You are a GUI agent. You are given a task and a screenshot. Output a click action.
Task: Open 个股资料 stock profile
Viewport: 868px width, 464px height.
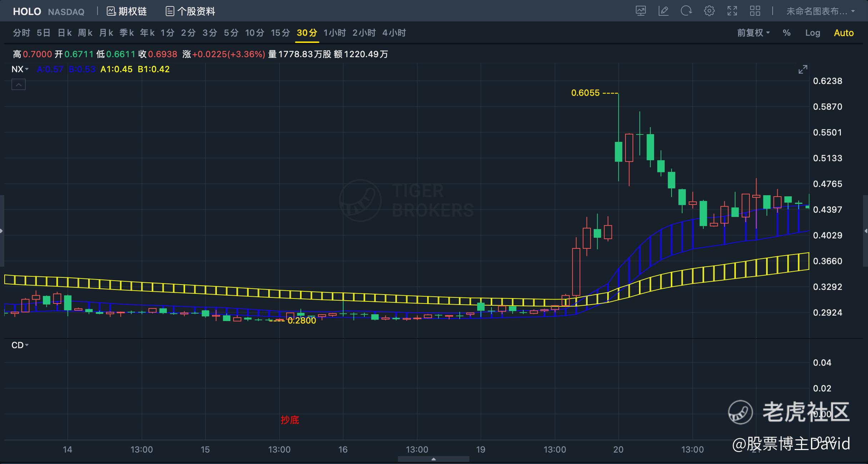point(190,11)
